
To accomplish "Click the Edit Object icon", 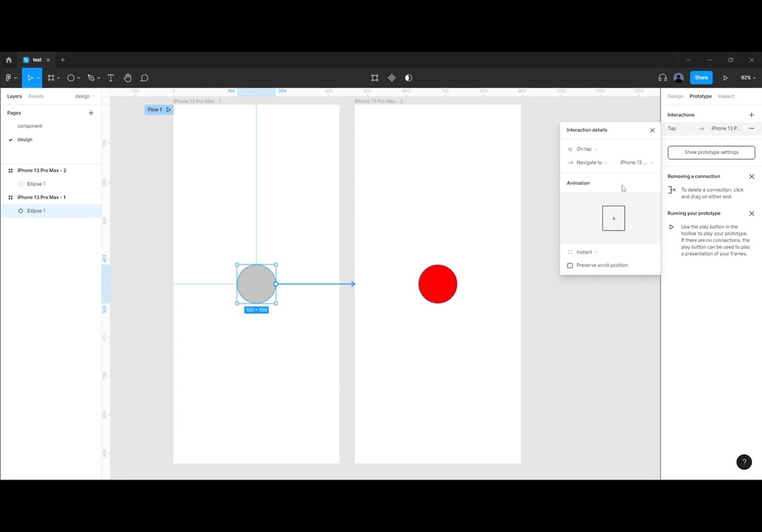I will [374, 78].
